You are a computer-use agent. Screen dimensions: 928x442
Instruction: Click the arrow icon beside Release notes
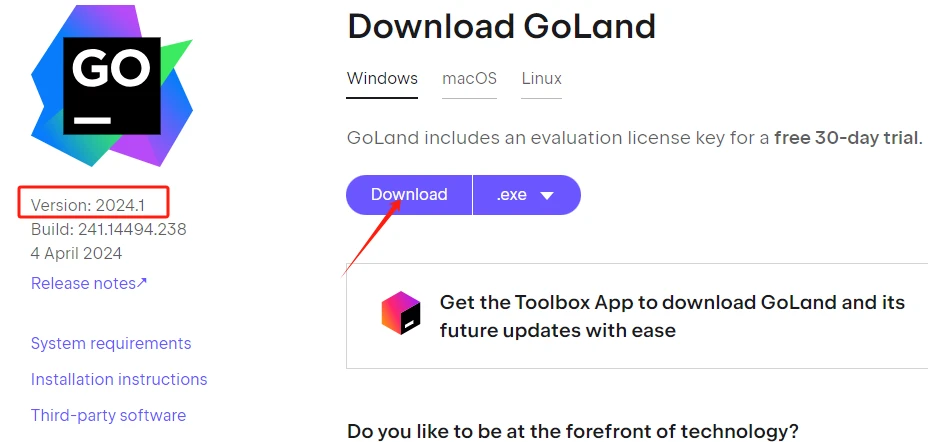coord(142,283)
